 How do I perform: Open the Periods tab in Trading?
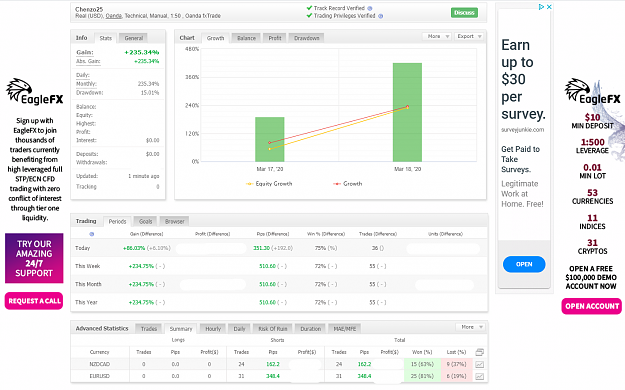click(117, 221)
